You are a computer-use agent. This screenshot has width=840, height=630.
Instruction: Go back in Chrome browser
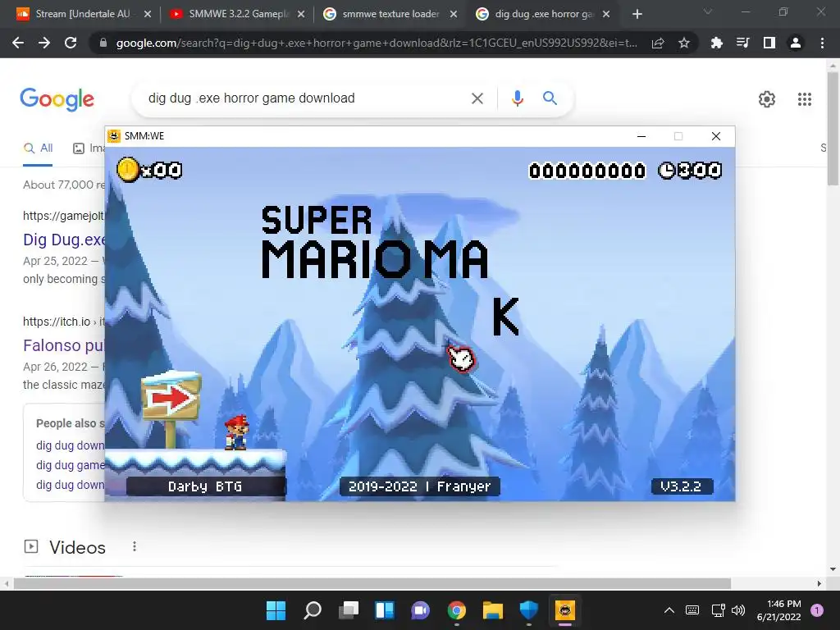pyautogui.click(x=18, y=43)
